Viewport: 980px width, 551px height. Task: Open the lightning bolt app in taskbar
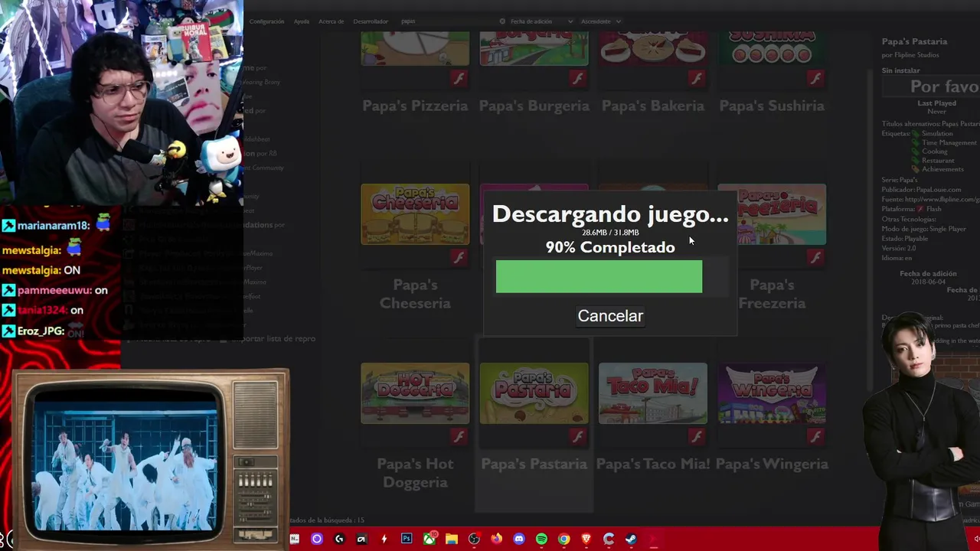[x=384, y=539]
